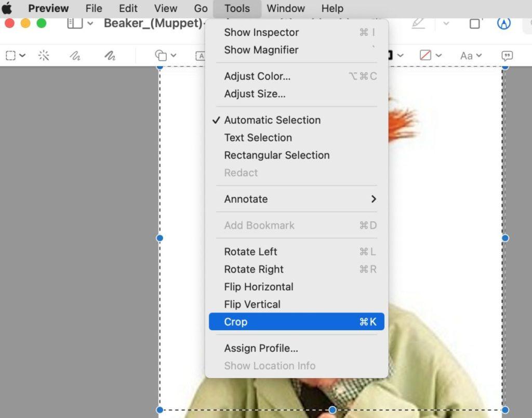Open the selection tools dropdown
The width and height of the screenshot is (532, 418).
click(15, 56)
